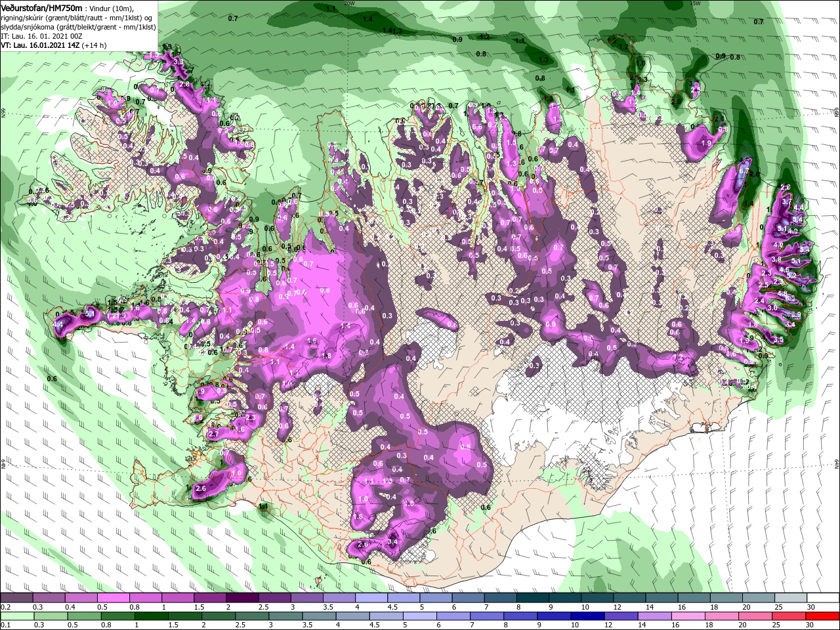Viewport: 840px width, 630px height.
Task: Click the crimson 25 swatch in bottom legend row
Action: click(789, 616)
